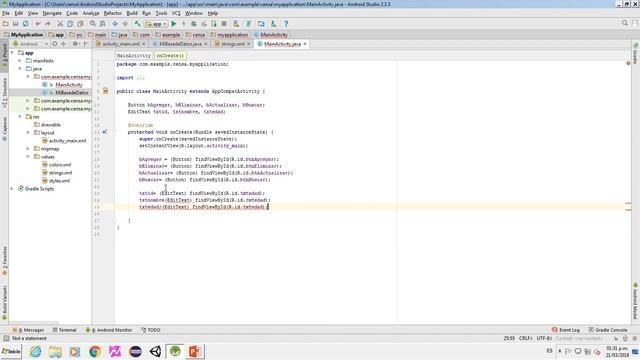Expand the manifests folder
This screenshot has height=360, width=640.
(20, 60)
